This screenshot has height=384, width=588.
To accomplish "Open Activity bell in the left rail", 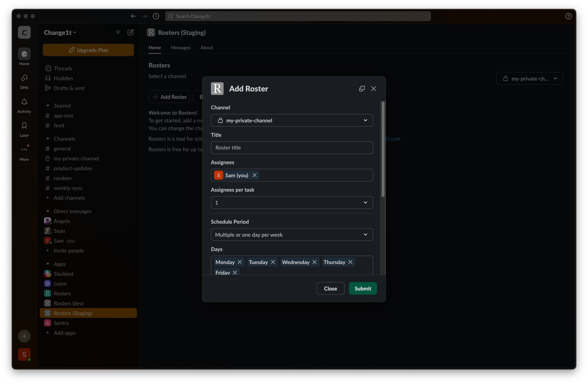I will tap(24, 105).
